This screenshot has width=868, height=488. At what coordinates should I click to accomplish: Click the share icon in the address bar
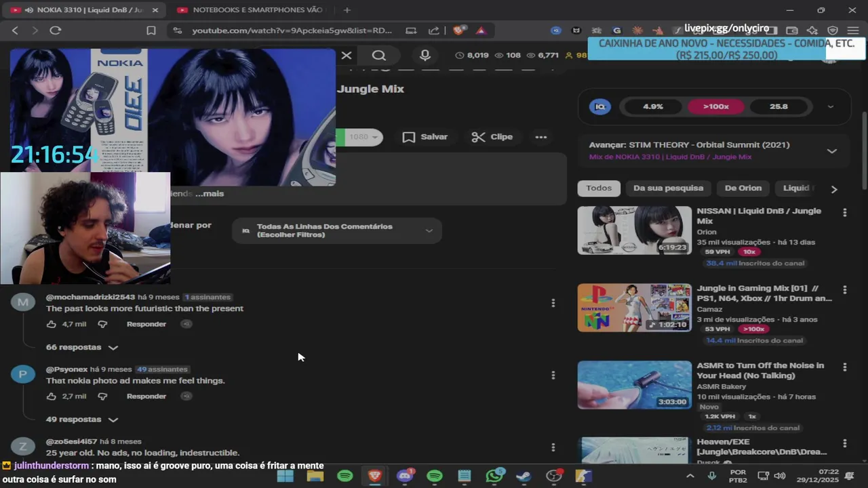434,30
